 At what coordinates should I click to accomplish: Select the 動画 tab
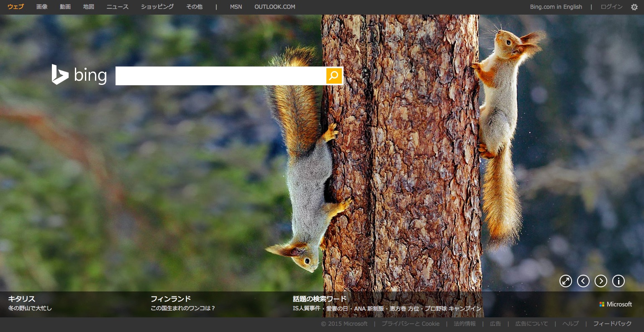click(x=65, y=7)
